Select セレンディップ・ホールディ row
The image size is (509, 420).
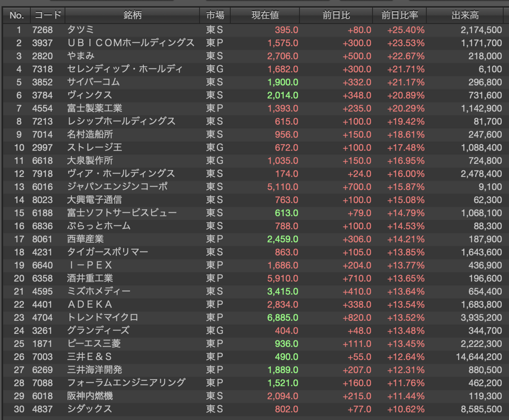tap(255, 69)
